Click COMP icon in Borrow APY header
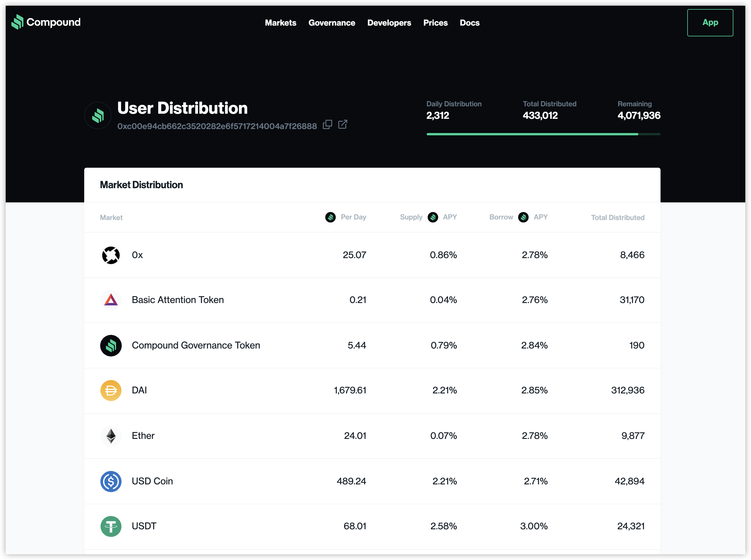Image resolution: width=751 pixels, height=560 pixels. coord(523,217)
